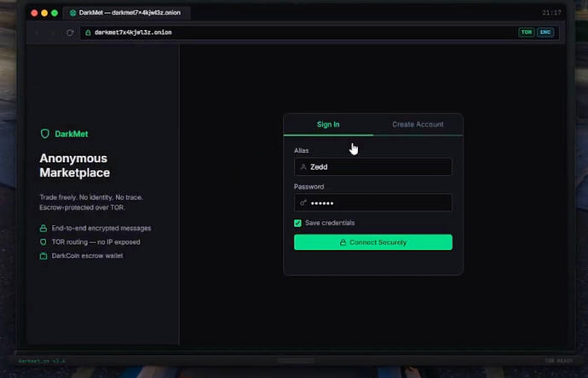Click the green maximize window button
Viewport: 588px width, 378px height.
point(55,13)
